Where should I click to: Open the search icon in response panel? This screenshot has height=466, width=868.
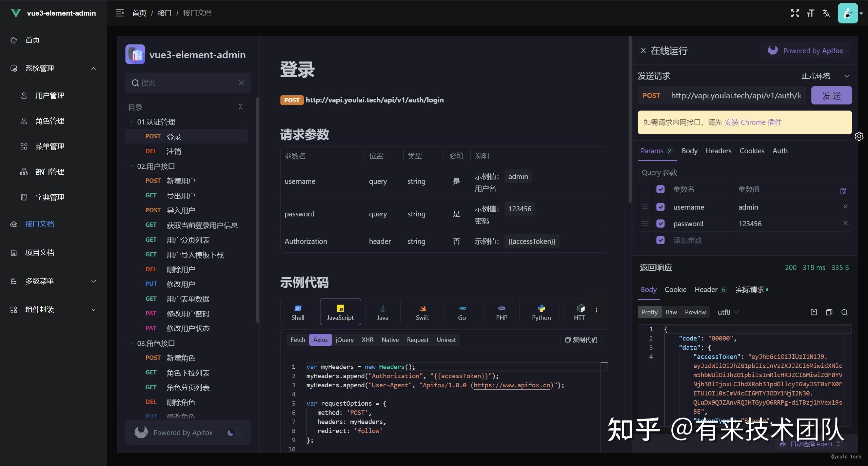tap(845, 312)
